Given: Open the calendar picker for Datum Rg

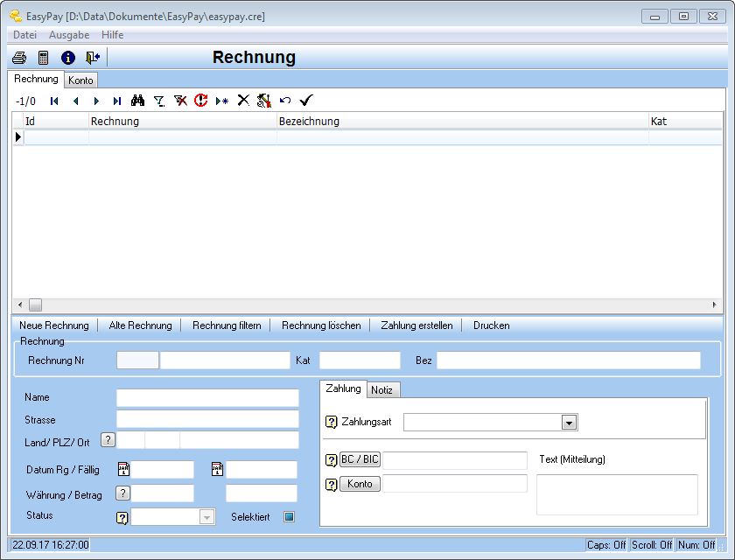Looking at the screenshot, I should coord(123,470).
